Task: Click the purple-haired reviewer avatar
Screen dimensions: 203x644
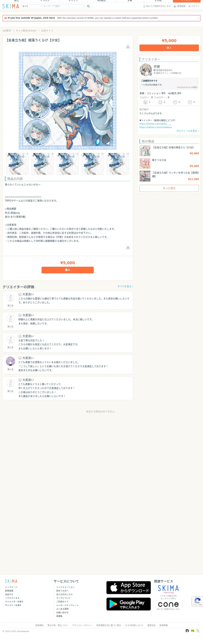Action: (10, 361)
